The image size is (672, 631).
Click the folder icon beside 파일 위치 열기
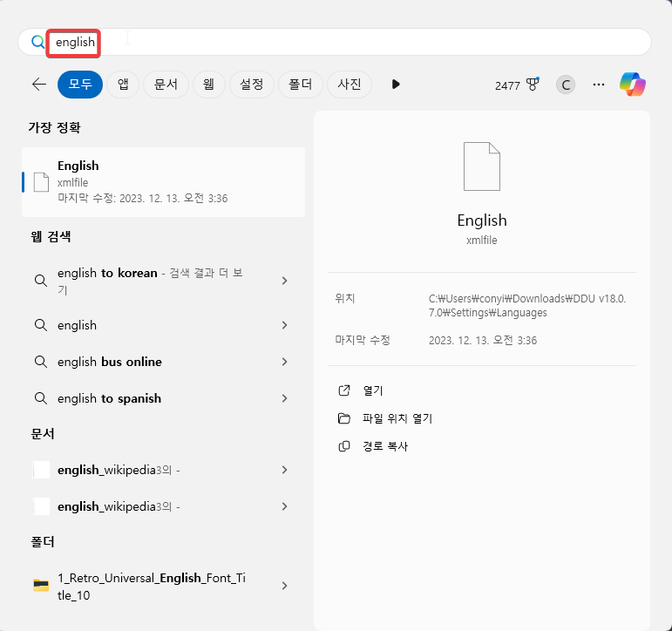344,418
